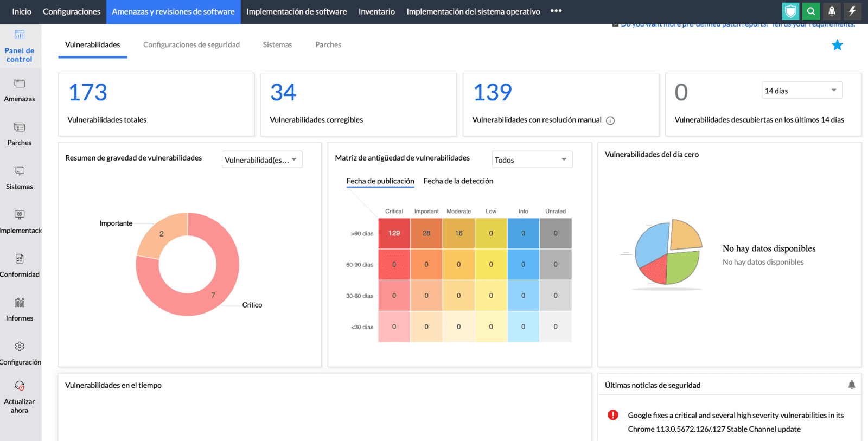Switch to the Parches tab
Screen dimensions: 868x441
[x=328, y=45]
